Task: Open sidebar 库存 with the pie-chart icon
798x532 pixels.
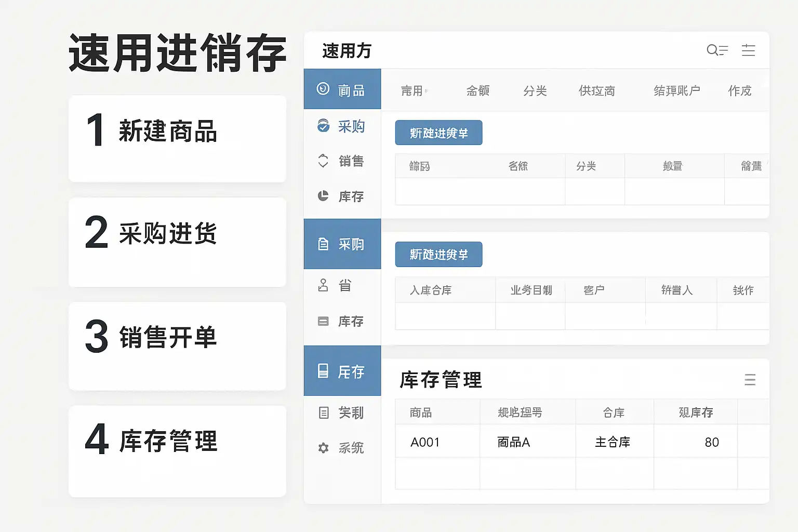Action: click(x=342, y=196)
